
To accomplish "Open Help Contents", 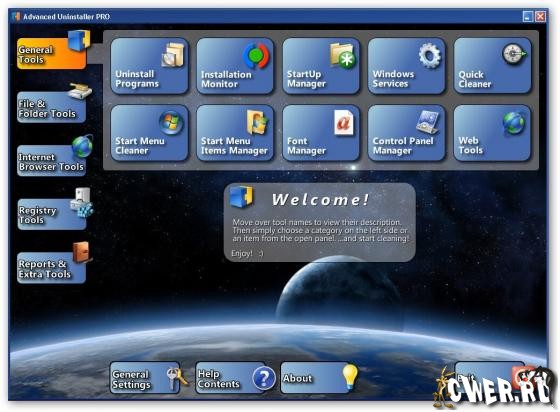I will 230,378.
